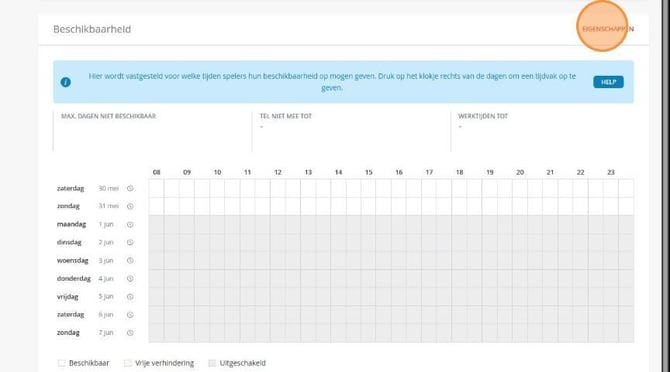The image size is (670, 372).
Task: Open the time slot clock for dinsdag 2 jun
Action: click(130, 242)
